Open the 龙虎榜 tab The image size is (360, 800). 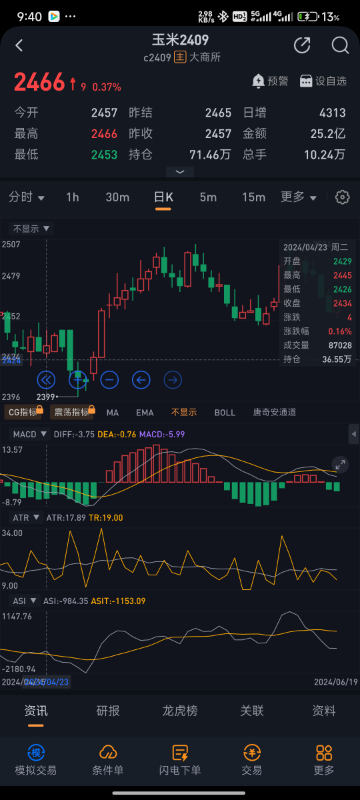coord(180,710)
